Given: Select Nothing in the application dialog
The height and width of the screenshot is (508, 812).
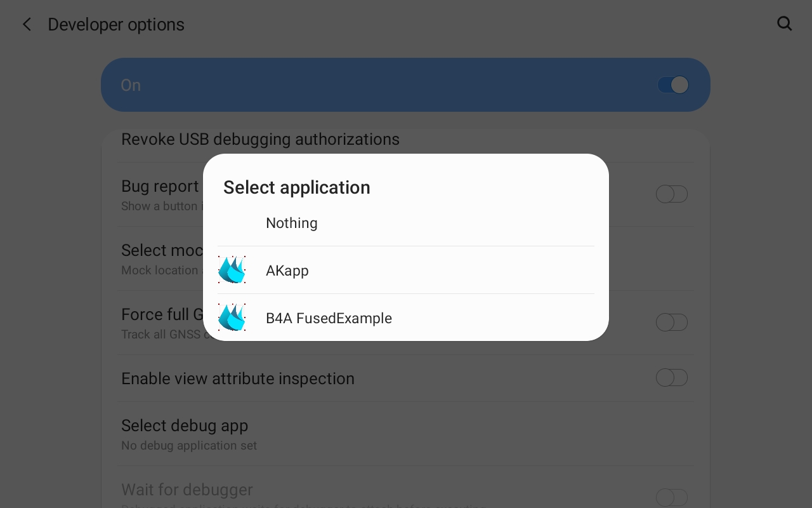Looking at the screenshot, I should tap(291, 223).
